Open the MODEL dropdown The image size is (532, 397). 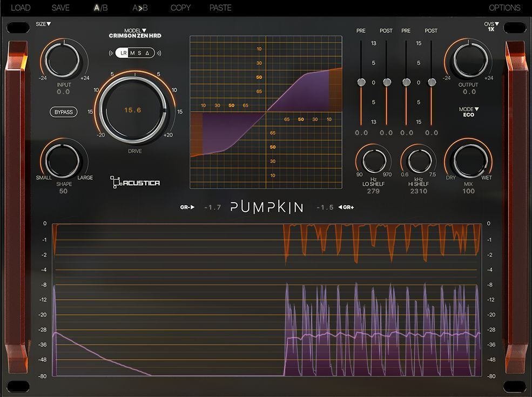click(x=135, y=31)
